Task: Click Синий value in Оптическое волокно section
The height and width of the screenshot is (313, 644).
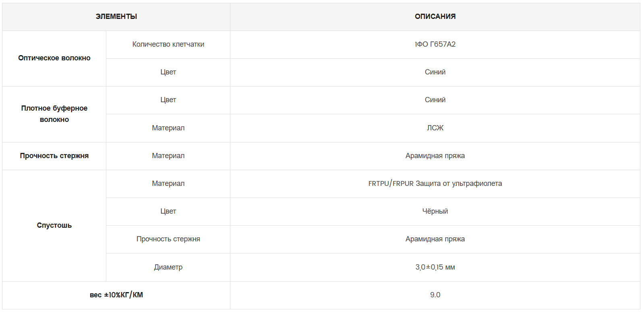Action: pos(435,72)
